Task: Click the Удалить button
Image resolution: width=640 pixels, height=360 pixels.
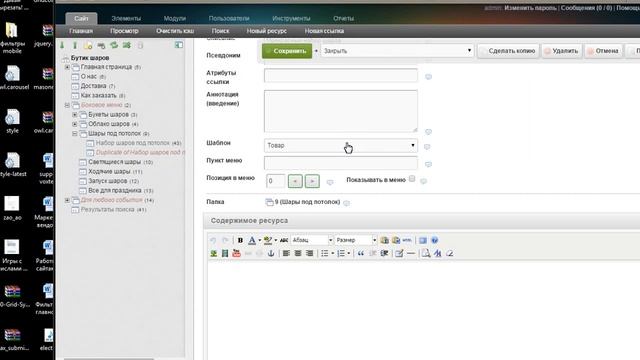Action: coord(562,51)
